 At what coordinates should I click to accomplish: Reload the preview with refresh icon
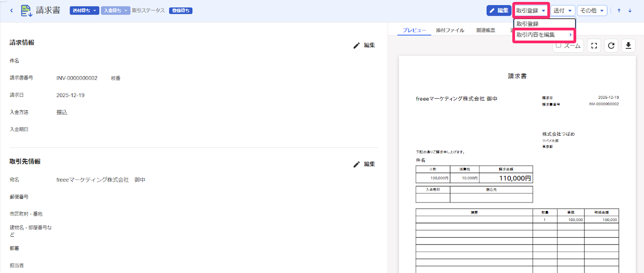tap(611, 45)
